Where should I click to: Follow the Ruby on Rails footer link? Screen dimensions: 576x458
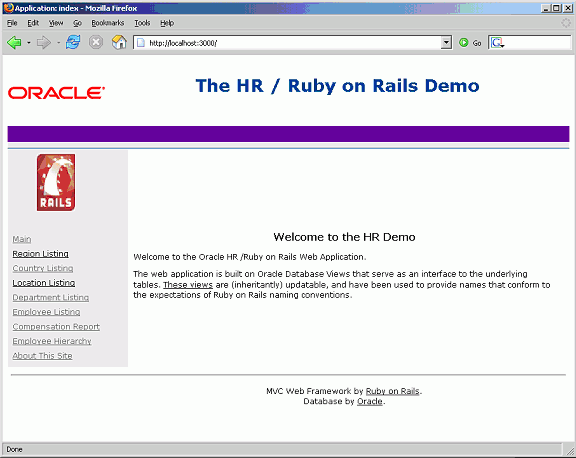(x=392, y=391)
